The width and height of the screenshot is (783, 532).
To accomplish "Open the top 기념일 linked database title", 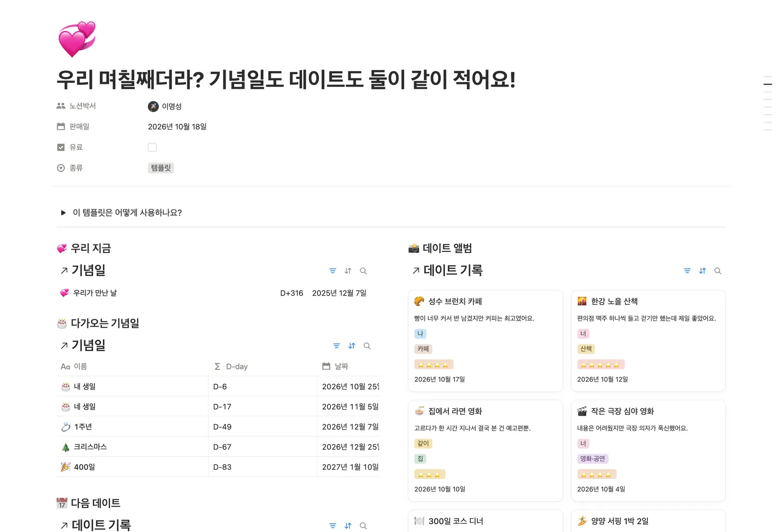I will pyautogui.click(x=89, y=270).
